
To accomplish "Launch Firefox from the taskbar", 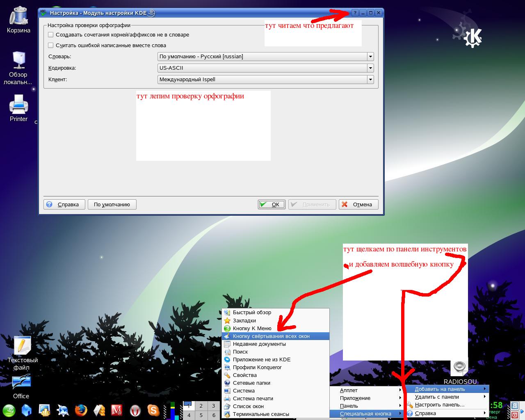I will click(81, 410).
